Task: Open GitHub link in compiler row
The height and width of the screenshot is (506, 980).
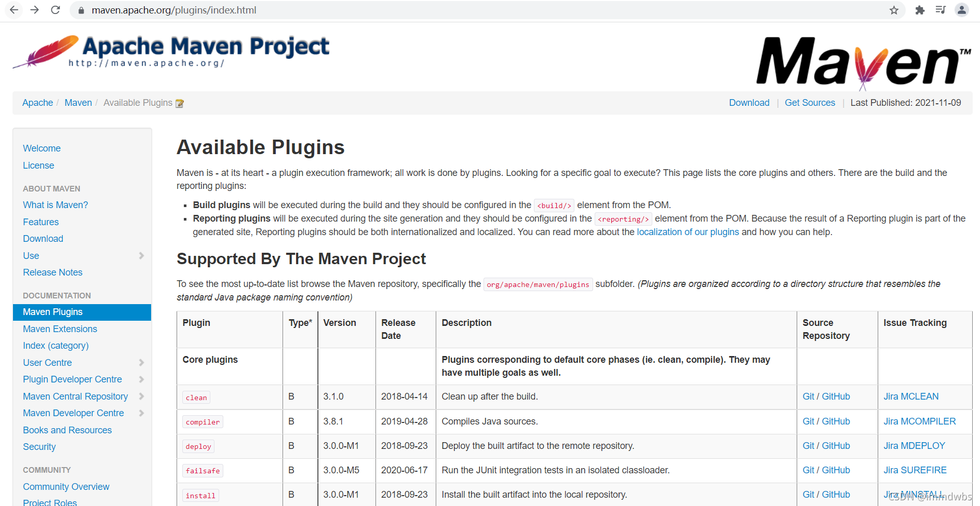Action: point(836,421)
